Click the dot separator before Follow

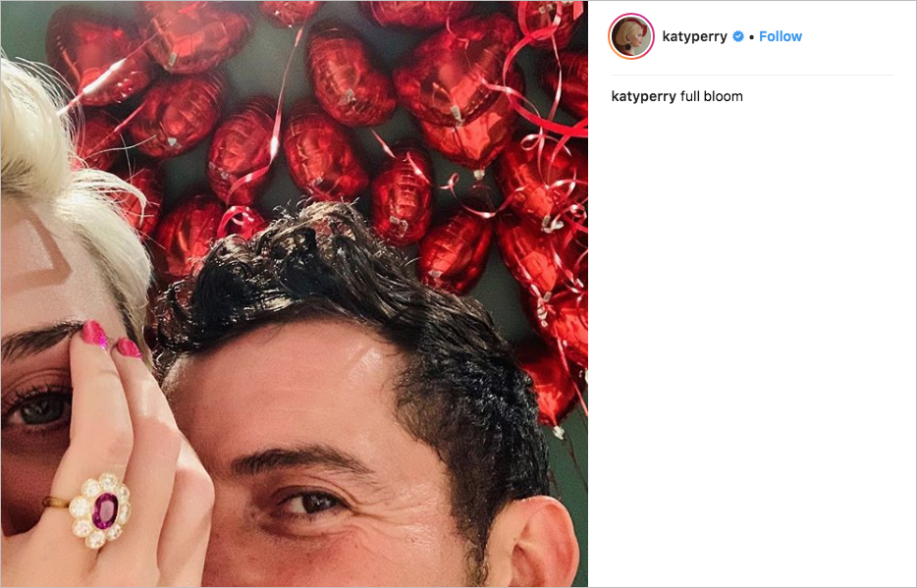click(751, 37)
